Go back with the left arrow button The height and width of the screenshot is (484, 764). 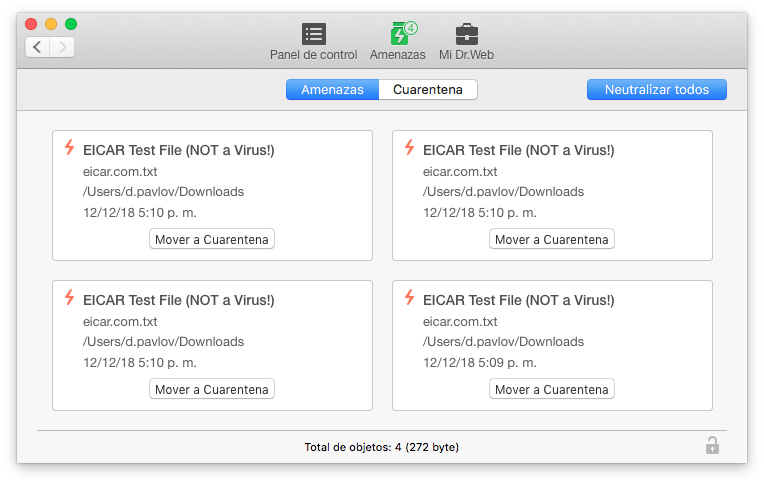click(38, 47)
